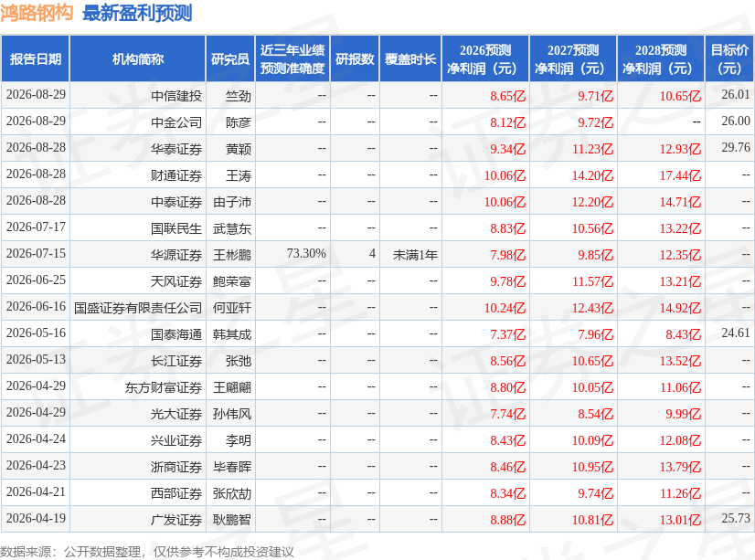The width and height of the screenshot is (755, 560).
Task: Select the 报告日期 column header
Action: (35, 58)
